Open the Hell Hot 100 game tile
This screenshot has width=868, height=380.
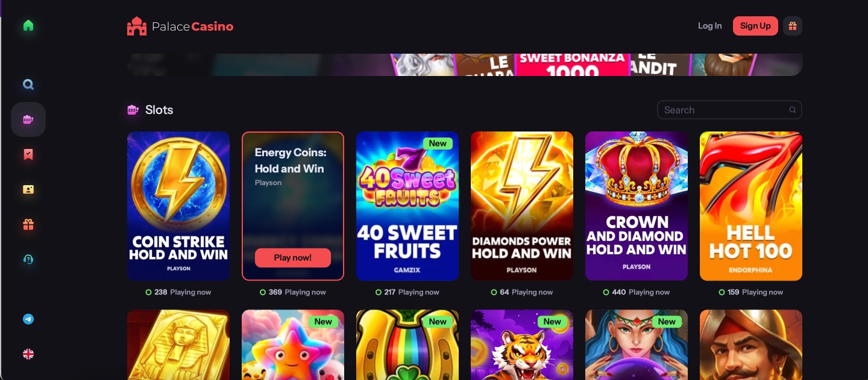point(751,206)
